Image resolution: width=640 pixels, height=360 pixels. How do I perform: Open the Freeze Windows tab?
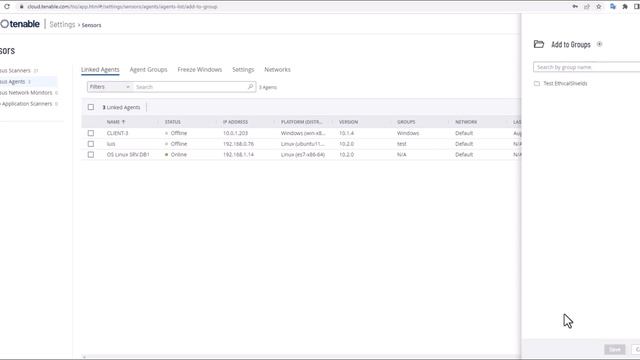[200, 69]
